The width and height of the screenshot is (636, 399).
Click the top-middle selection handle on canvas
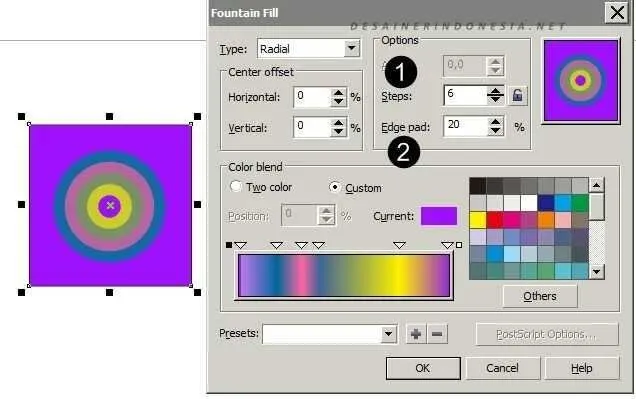pos(109,116)
